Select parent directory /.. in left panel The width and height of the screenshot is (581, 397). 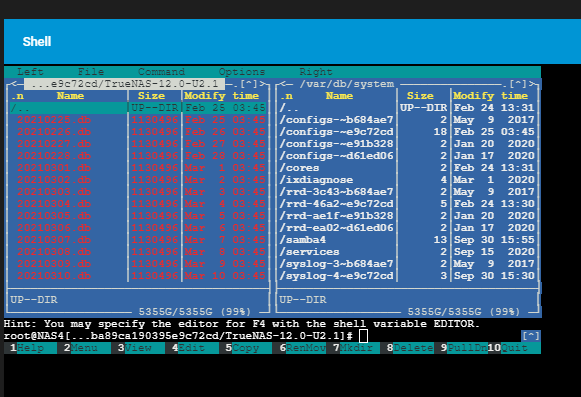138,108
